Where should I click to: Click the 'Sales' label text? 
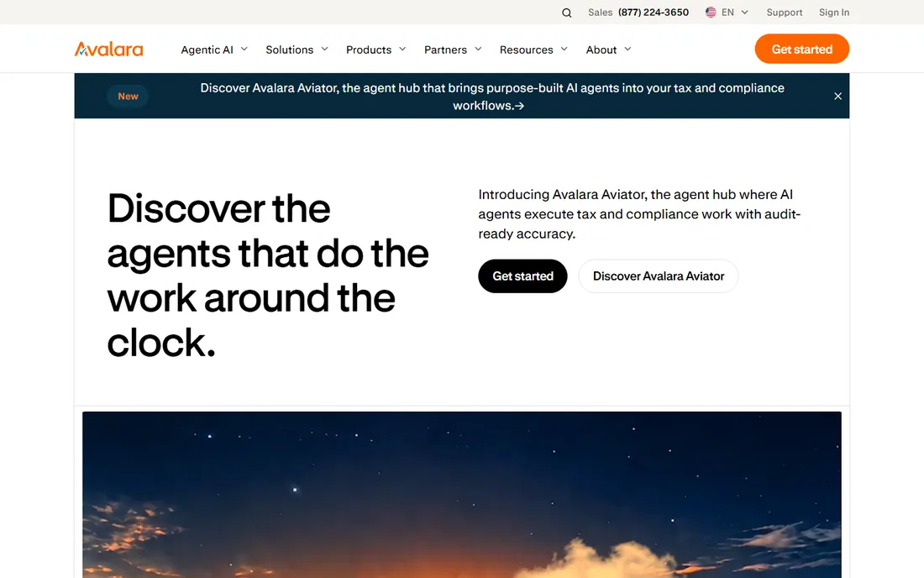pos(600,13)
